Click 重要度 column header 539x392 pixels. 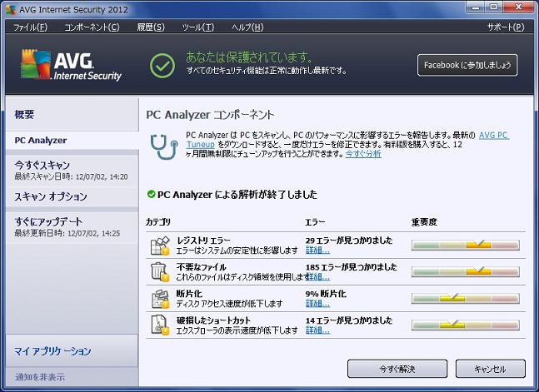[424, 222]
